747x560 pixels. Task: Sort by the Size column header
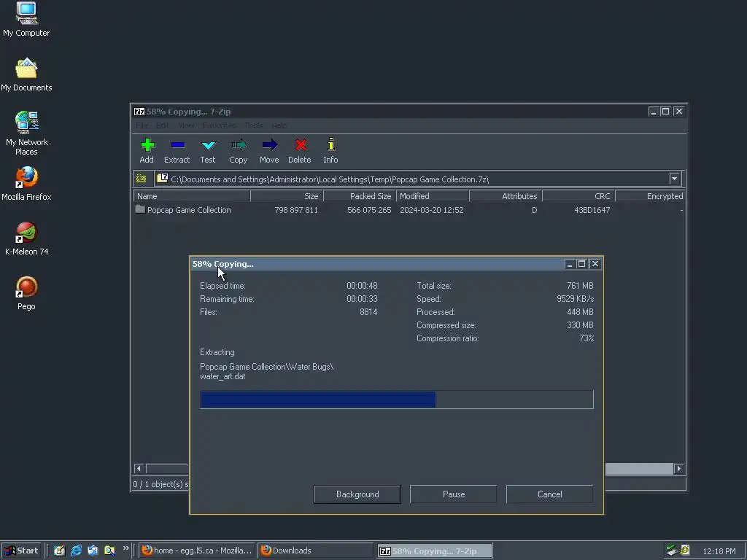coord(287,196)
